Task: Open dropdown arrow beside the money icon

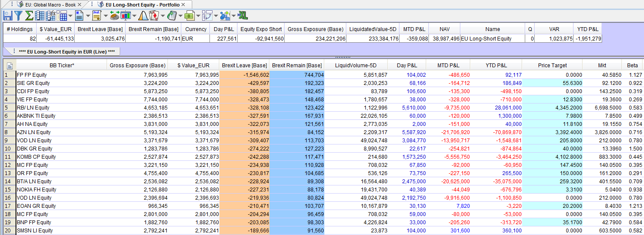Action: coord(198,16)
